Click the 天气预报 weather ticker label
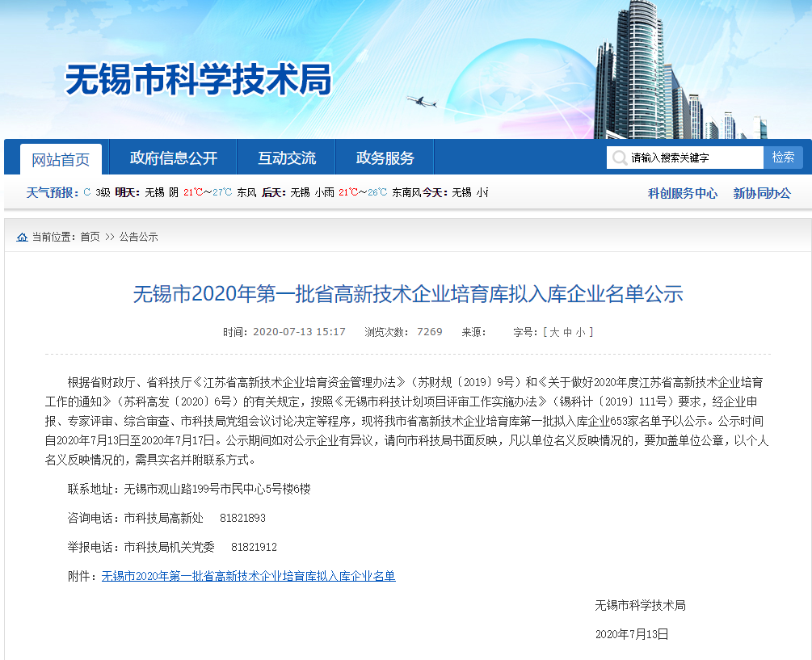This screenshot has width=812, height=660. pyautogui.click(x=51, y=193)
